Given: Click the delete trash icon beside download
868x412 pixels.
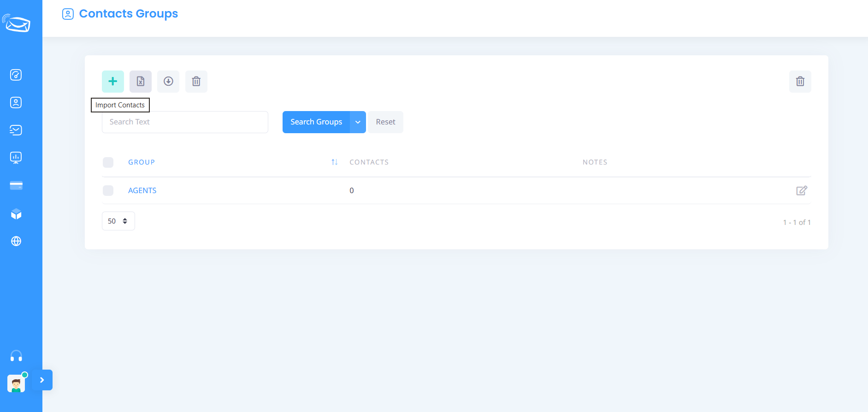Looking at the screenshot, I should pyautogui.click(x=196, y=82).
